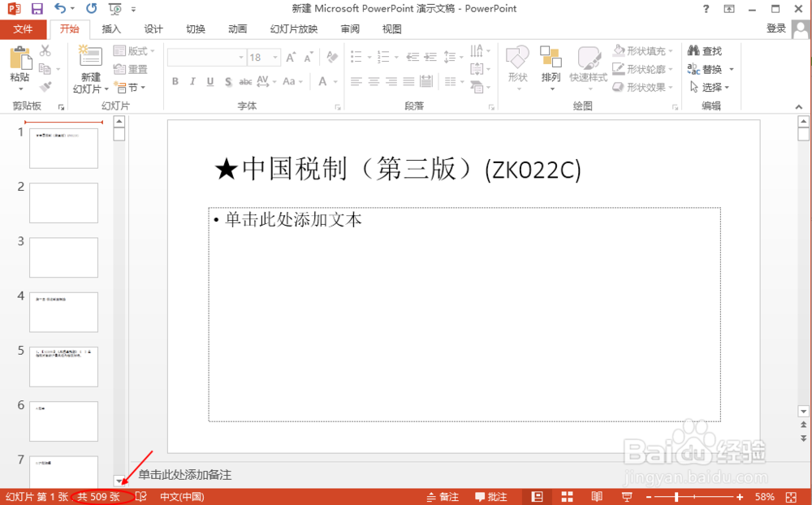
Task: Switch to reading view icon
Action: 597,497
